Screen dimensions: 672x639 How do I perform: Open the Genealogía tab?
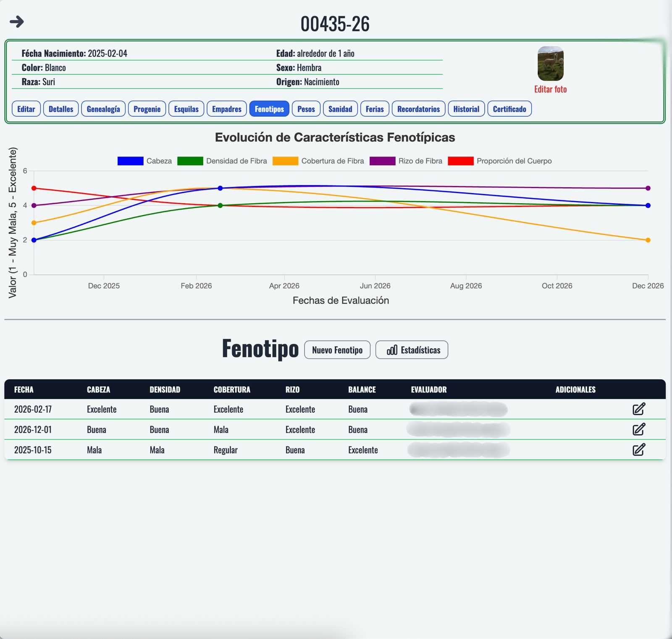[x=103, y=109]
